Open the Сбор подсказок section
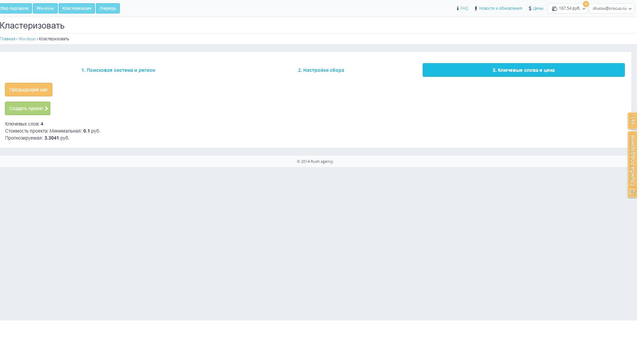Screen dimensions: 644x349 [16, 8]
